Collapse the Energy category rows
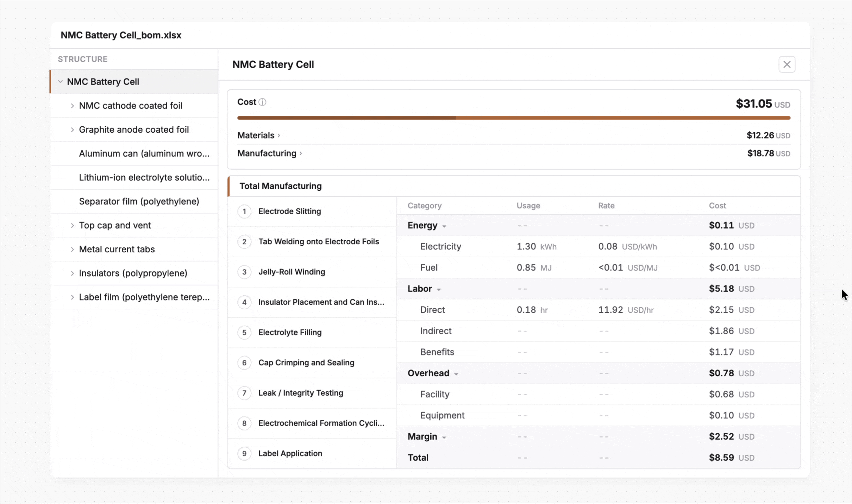Viewport: 852px width, 504px height. 444,226
